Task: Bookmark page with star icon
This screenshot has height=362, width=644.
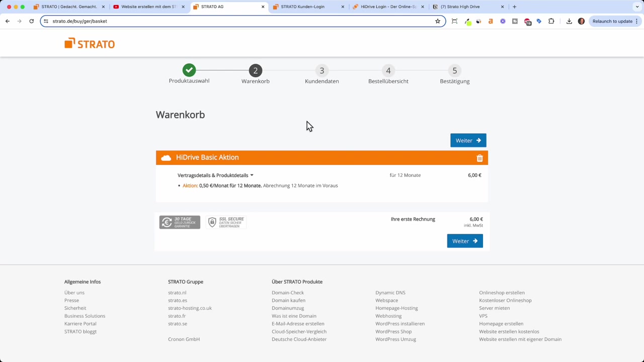Action: (438, 21)
